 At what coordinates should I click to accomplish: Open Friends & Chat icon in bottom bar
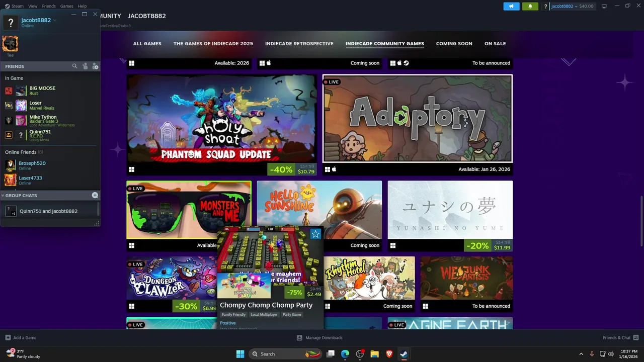pos(636,337)
